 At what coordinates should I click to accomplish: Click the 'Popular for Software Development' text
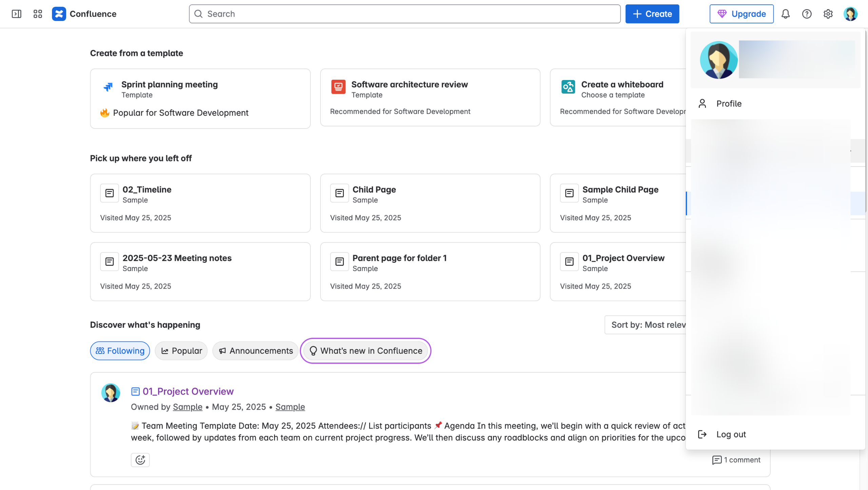180,113
